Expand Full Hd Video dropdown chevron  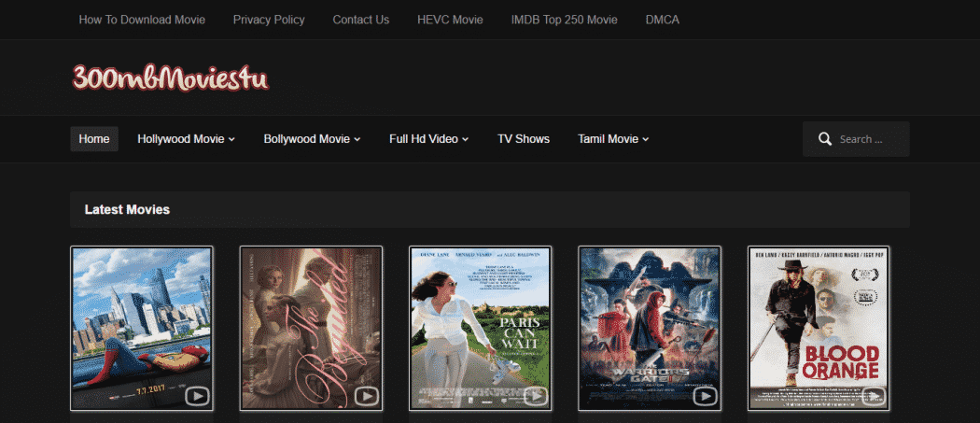[x=466, y=139]
